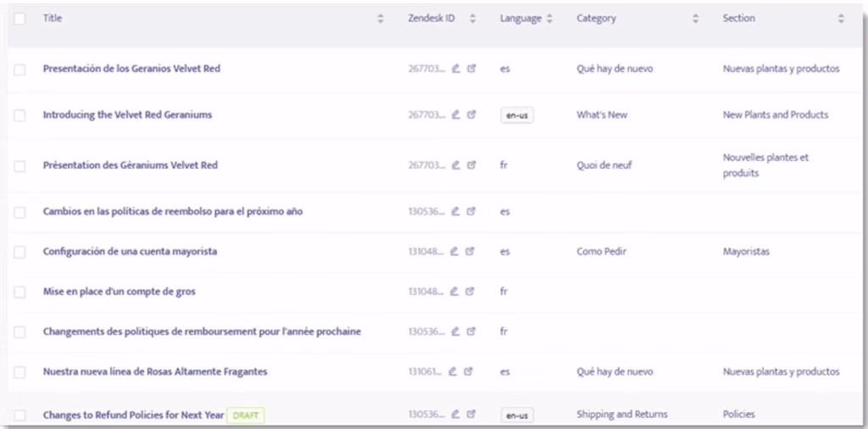The height and width of the screenshot is (429, 868).
Task: Click the Mayoristas section cell
Action: coord(746,251)
